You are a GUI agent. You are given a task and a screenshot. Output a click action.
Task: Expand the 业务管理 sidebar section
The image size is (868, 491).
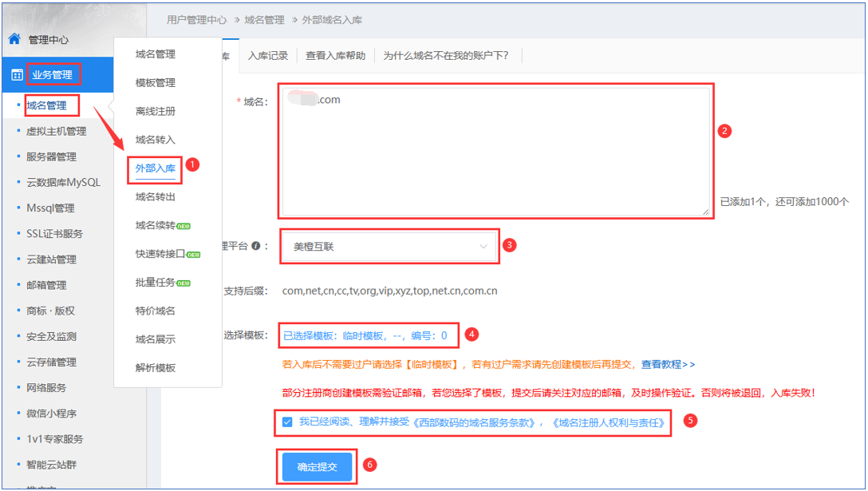(x=53, y=75)
